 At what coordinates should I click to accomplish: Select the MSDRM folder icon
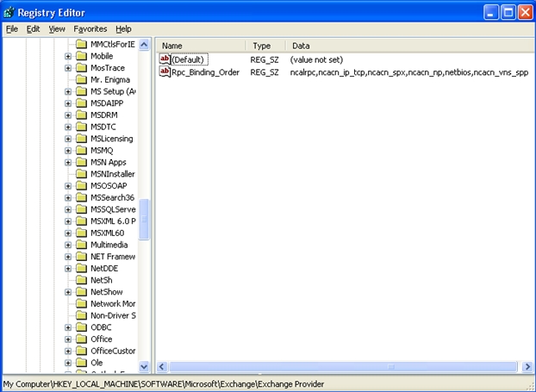click(x=81, y=115)
